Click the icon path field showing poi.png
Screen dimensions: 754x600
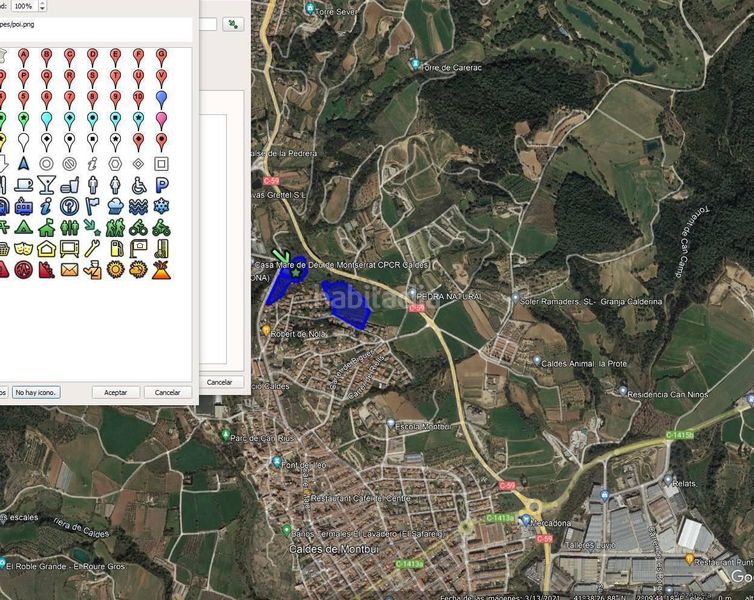coord(95,29)
